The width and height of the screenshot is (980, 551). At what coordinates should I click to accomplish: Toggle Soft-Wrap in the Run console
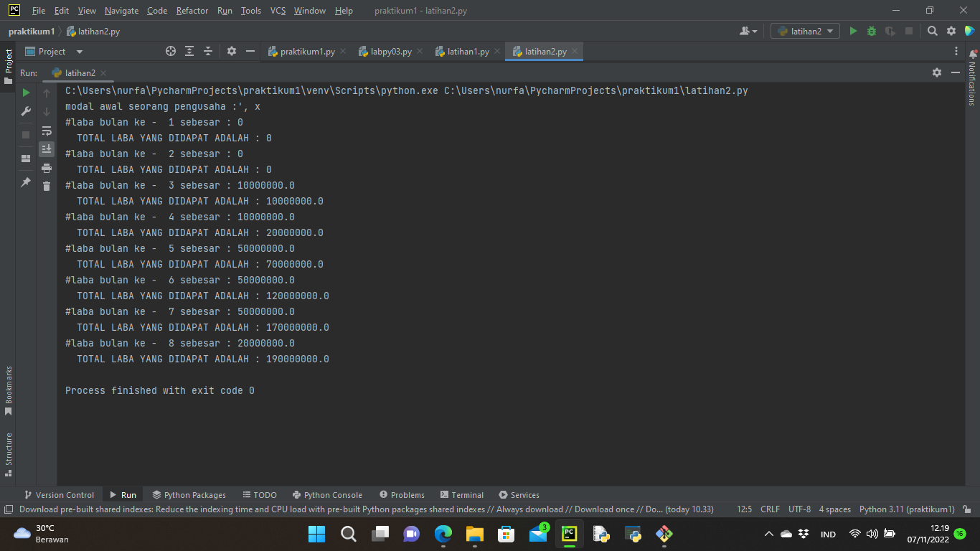[46, 131]
